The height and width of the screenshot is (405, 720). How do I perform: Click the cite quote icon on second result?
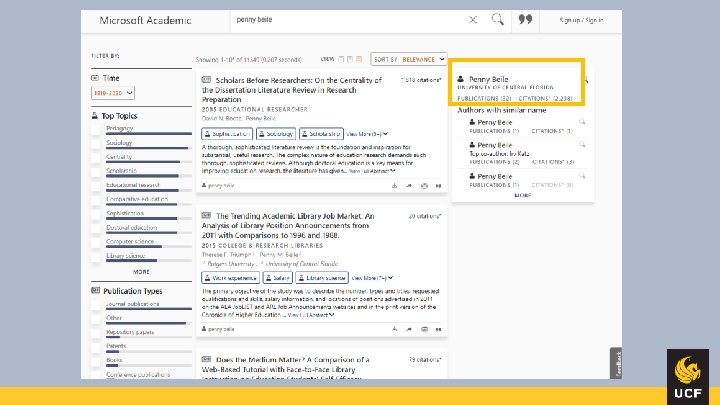(x=439, y=329)
